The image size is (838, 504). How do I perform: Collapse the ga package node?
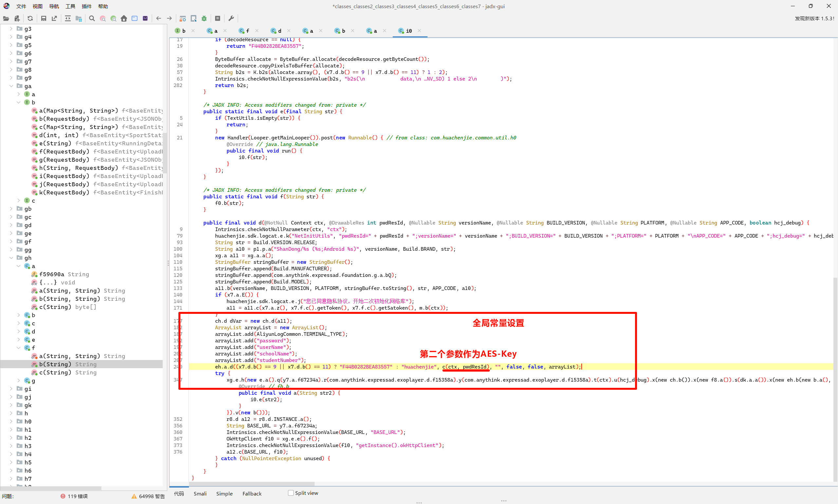pyautogui.click(x=11, y=86)
